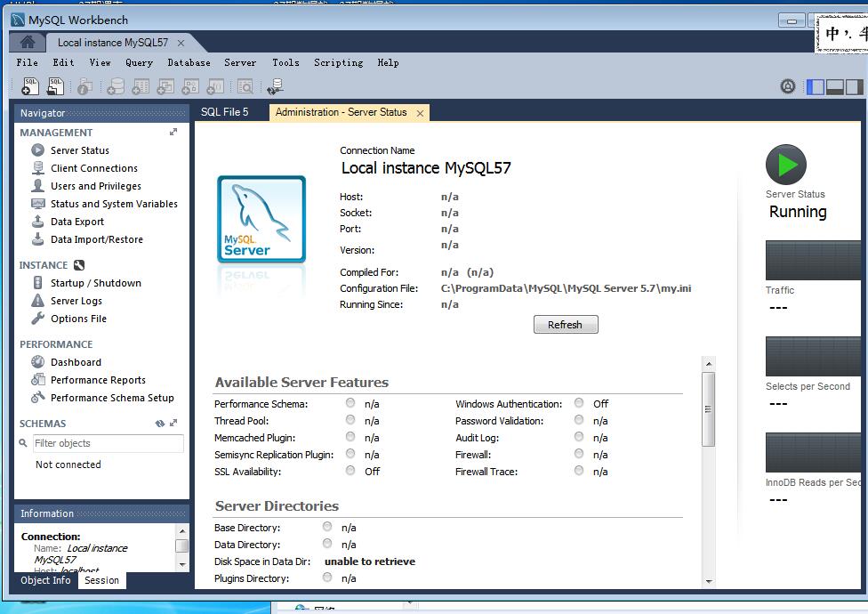The height and width of the screenshot is (614, 868).
Task: Click the create new stored procedure icon
Action: pyautogui.click(x=190, y=86)
